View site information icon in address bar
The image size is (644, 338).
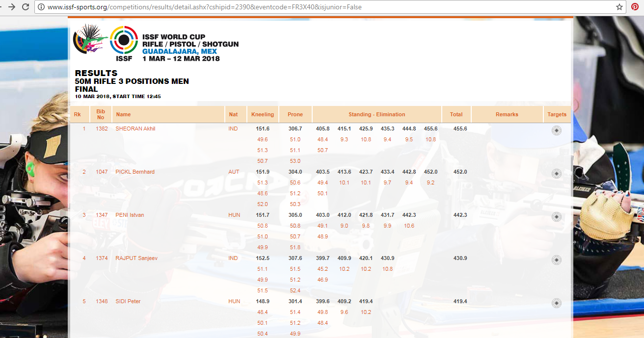(41, 7)
